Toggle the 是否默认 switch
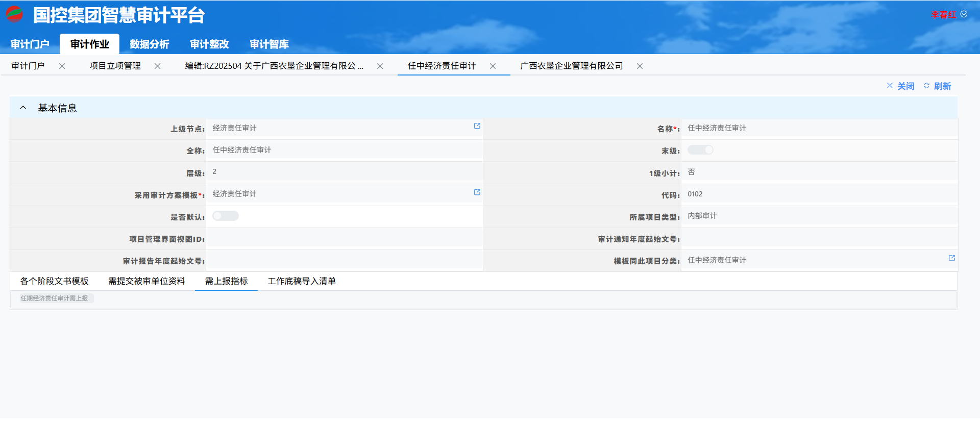The height and width of the screenshot is (428, 980). tap(226, 216)
